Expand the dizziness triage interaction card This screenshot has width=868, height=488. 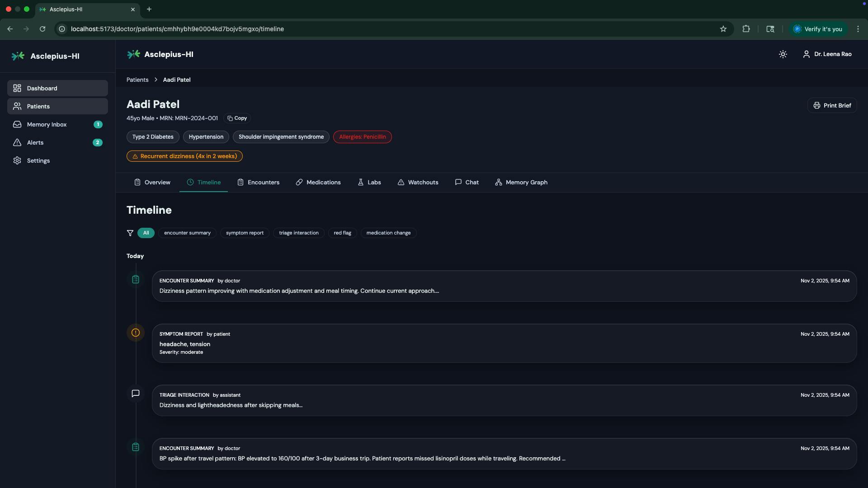tap(504, 401)
